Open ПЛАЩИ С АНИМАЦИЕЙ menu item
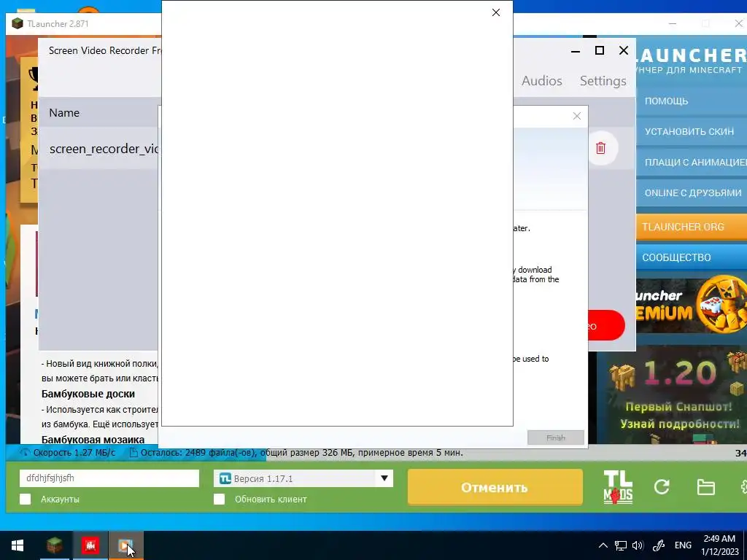Image resolution: width=747 pixels, height=560 pixels. (x=692, y=163)
